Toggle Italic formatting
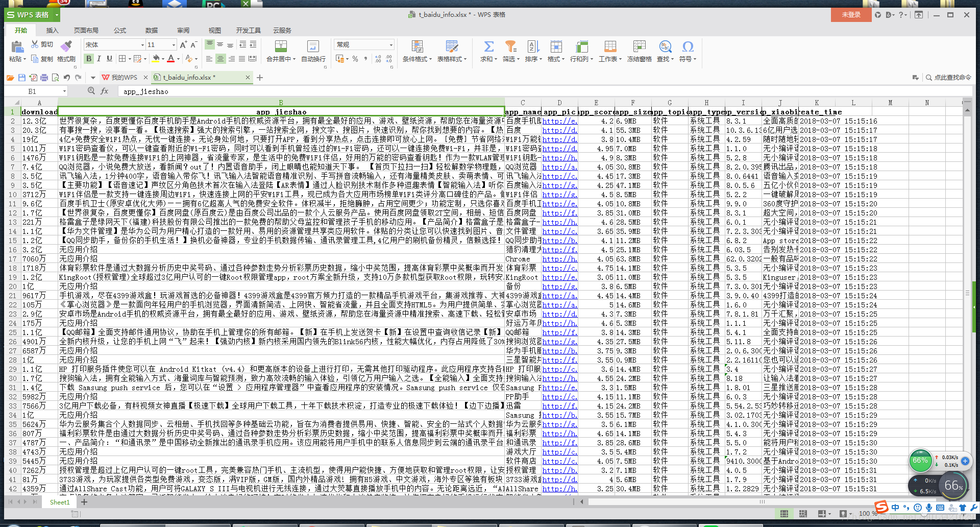Viewport: 980px width, 527px height. coord(99,59)
